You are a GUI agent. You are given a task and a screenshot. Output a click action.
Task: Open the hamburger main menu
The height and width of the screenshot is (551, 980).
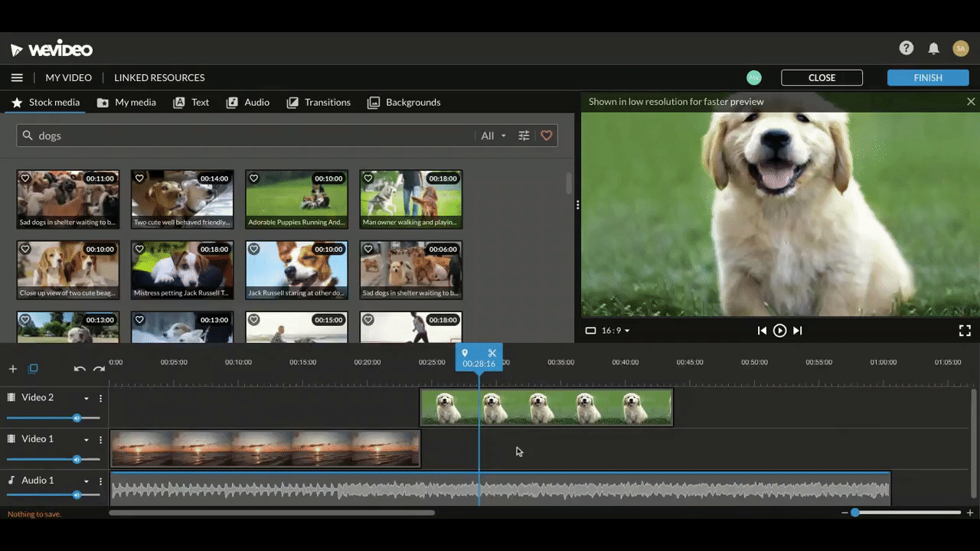point(17,77)
